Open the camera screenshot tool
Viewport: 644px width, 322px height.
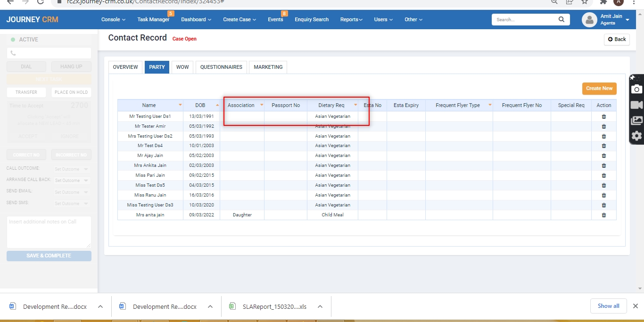(637, 89)
